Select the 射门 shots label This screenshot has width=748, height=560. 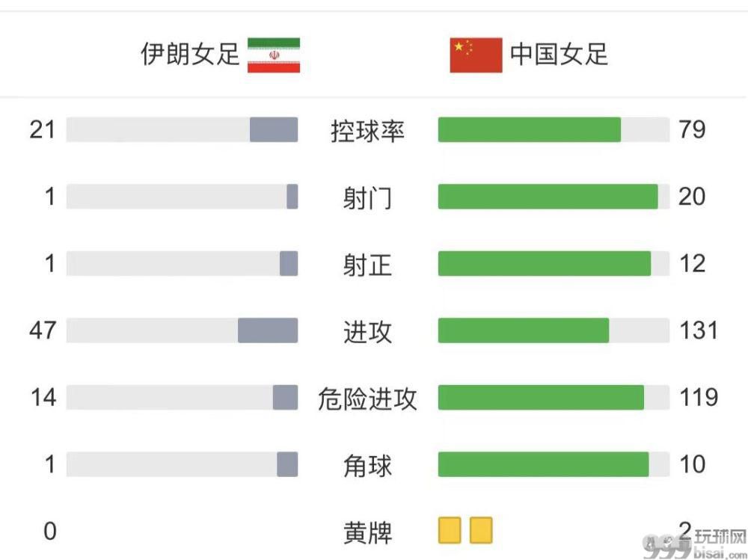pyautogui.click(x=367, y=197)
